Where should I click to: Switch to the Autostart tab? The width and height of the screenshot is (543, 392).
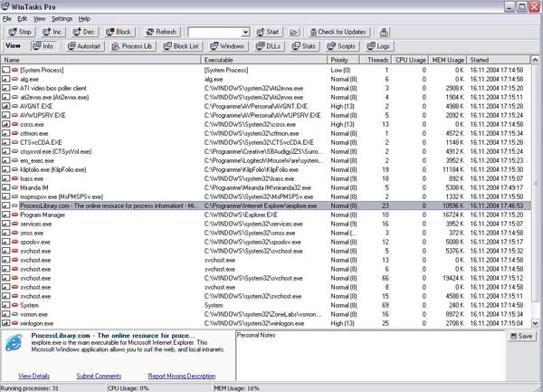tap(84, 45)
